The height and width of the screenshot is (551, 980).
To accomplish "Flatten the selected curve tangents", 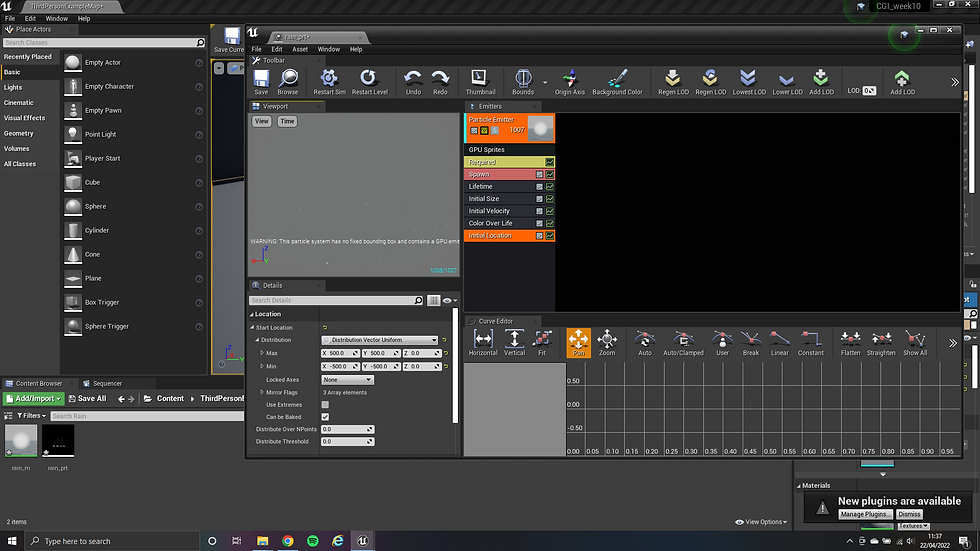I will (x=850, y=343).
